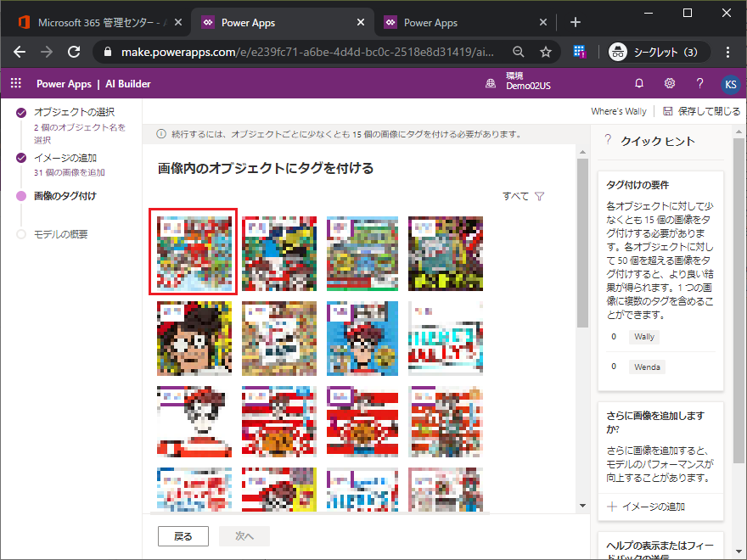Click the 次へ button
Screen dimensions: 747x560
pyautogui.click(x=244, y=536)
